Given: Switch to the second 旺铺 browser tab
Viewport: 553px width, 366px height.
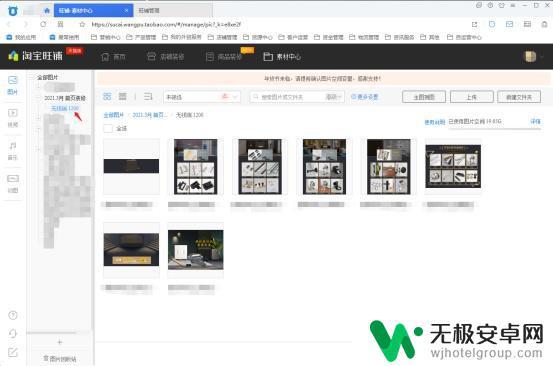Looking at the screenshot, I should (x=173, y=11).
